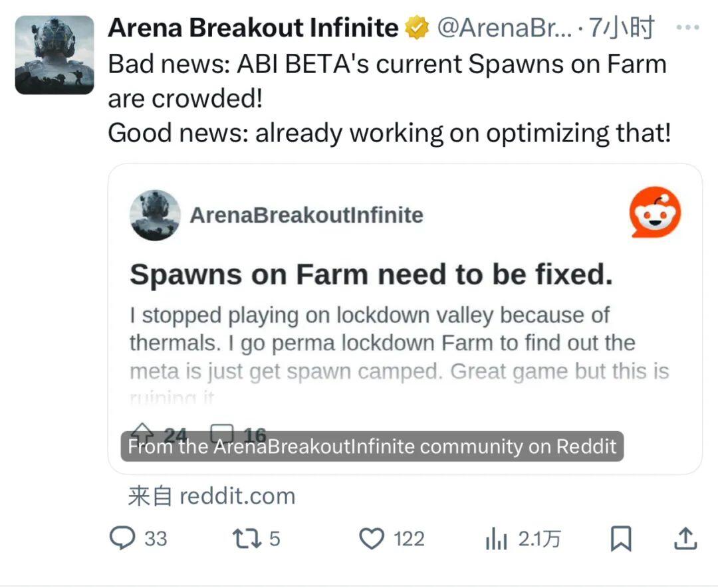Like the tweet with 122 likes

coord(372,538)
